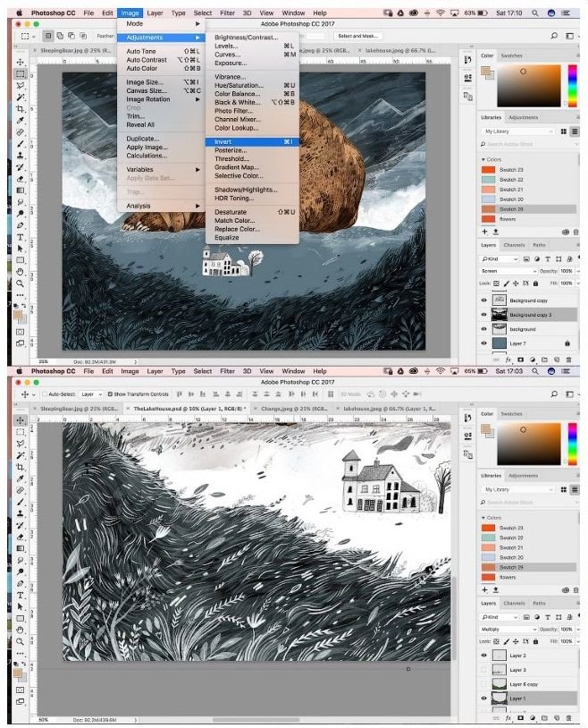Screen dimensions: 588x728
Task: Open Swatches tab in lower Color panel
Action: tap(511, 414)
